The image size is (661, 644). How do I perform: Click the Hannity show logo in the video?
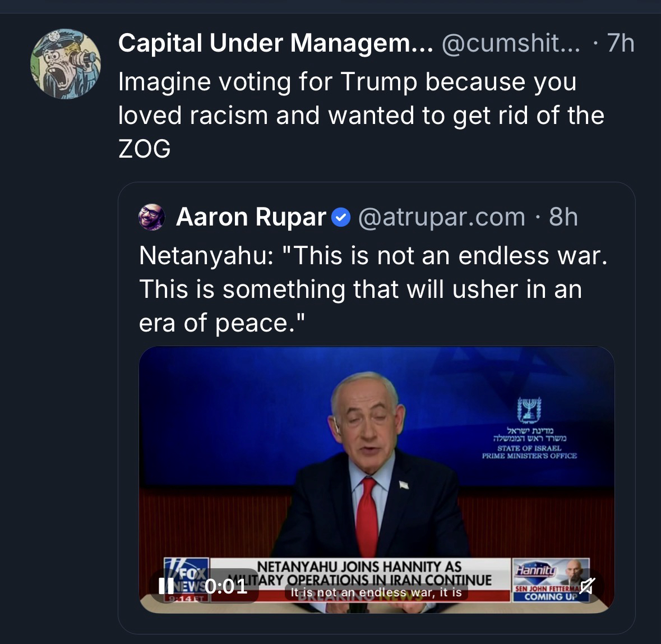(537, 570)
